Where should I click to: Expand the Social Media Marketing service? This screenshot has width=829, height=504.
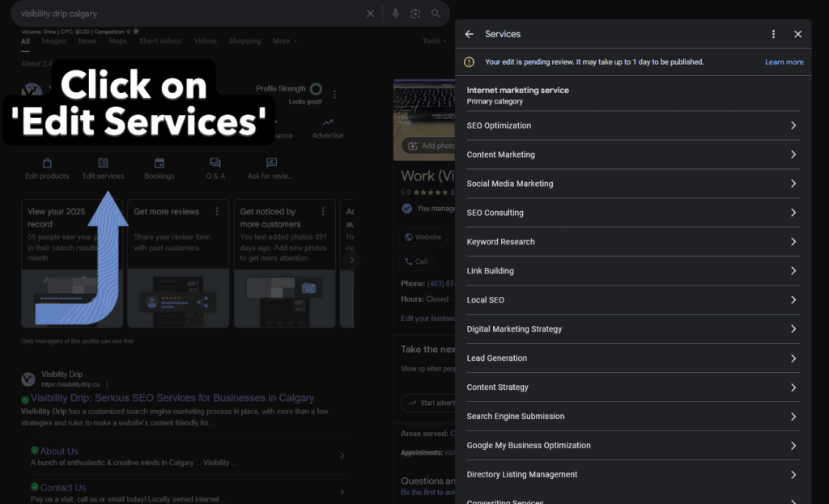click(633, 184)
